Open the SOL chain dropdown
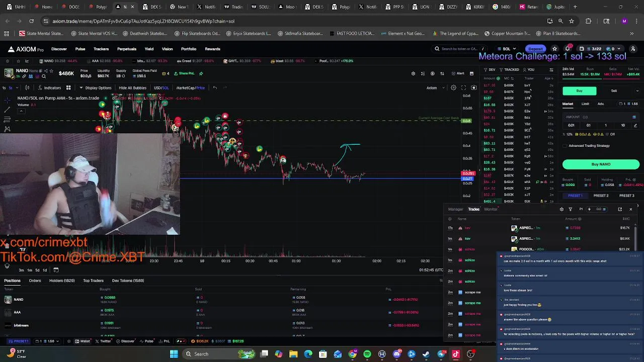Viewport: 644px width, 362px height. 507,49
